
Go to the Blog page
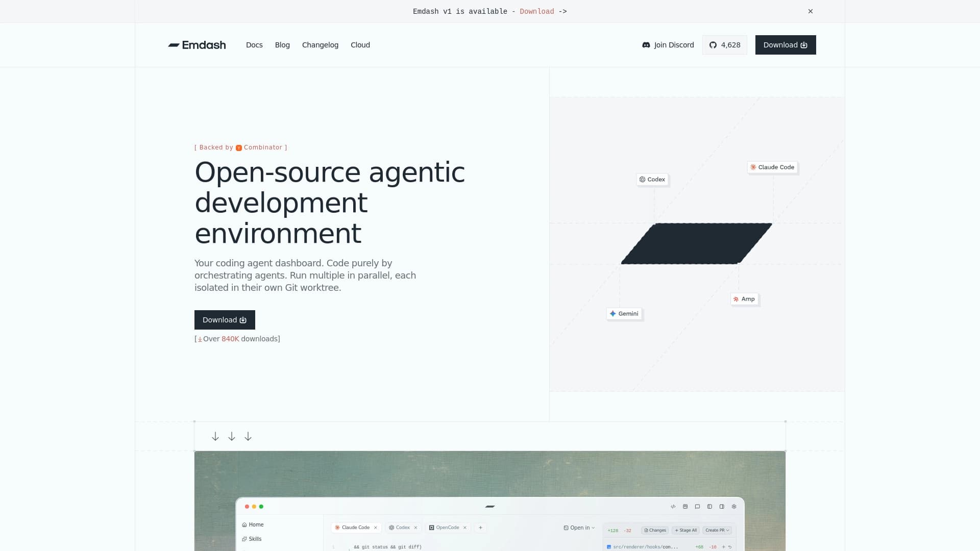coord(282,45)
